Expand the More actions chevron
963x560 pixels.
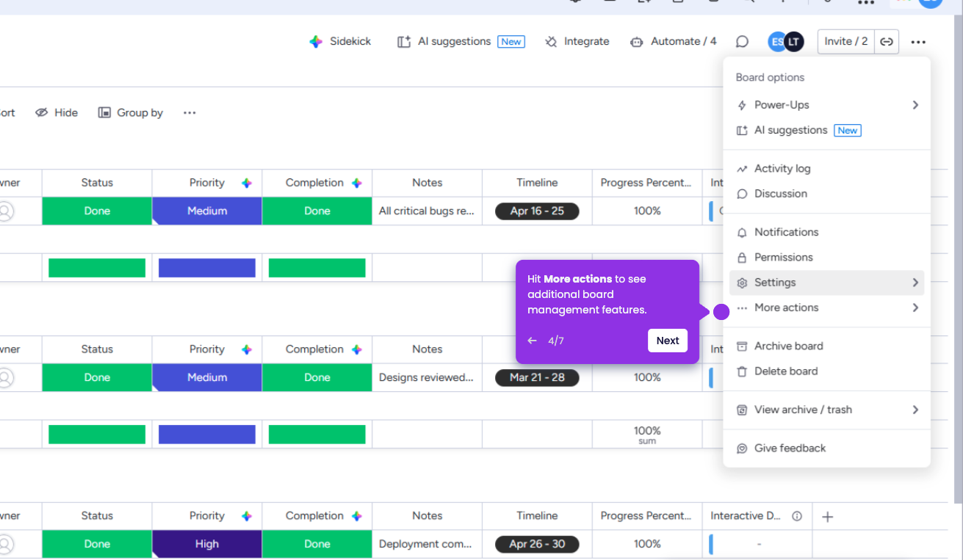click(x=915, y=308)
